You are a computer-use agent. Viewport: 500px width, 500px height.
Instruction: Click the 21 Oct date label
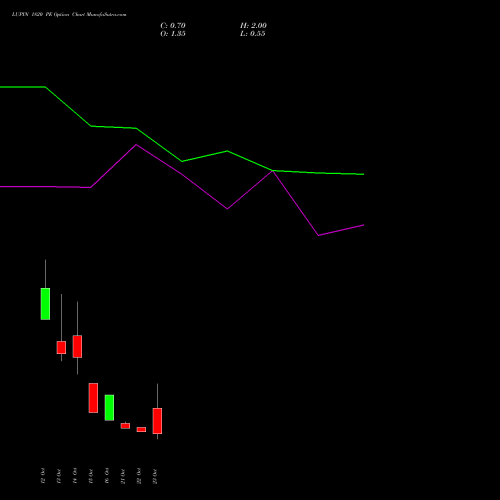click(123, 476)
